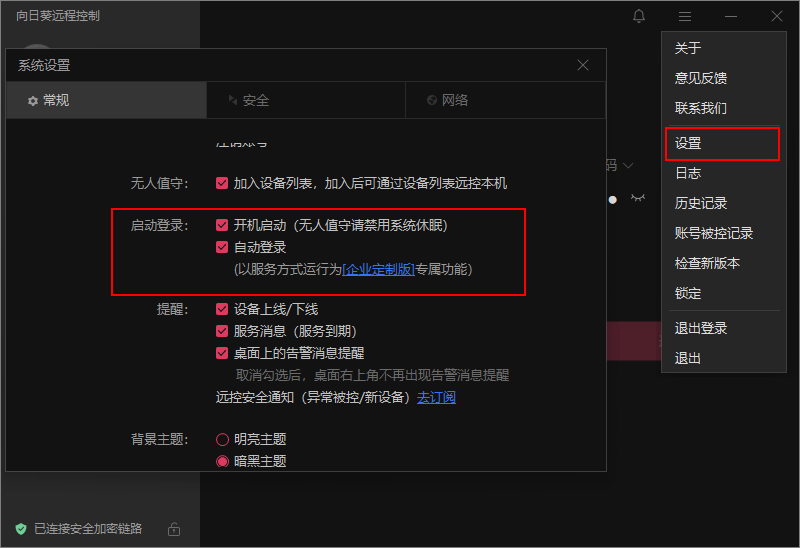Toggle 加入设备列表 unattended checkbox

pos(222,183)
